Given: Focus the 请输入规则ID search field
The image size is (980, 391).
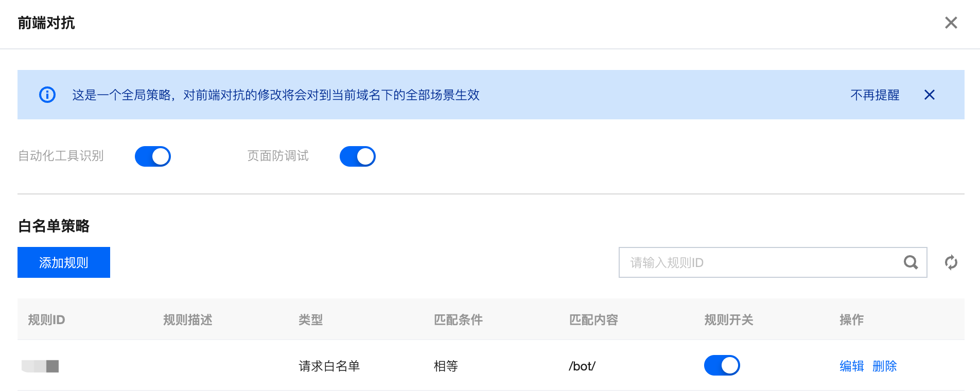Looking at the screenshot, I should tap(762, 262).
